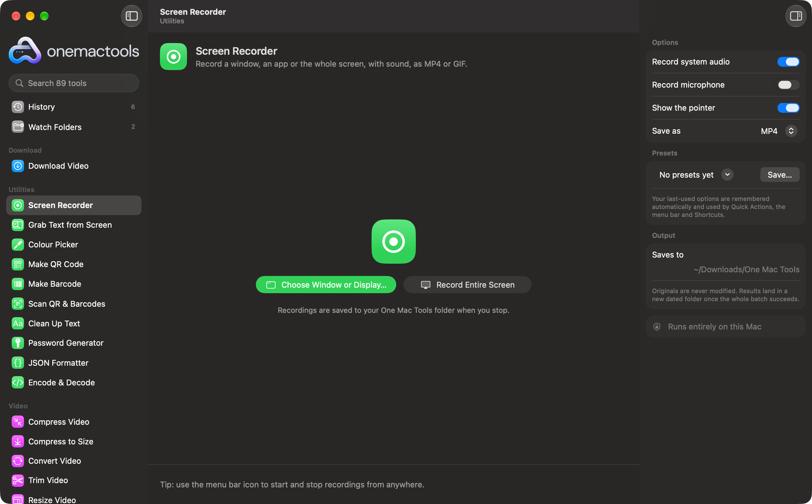Open History in the sidebar
This screenshot has height=504, width=812.
(x=74, y=107)
